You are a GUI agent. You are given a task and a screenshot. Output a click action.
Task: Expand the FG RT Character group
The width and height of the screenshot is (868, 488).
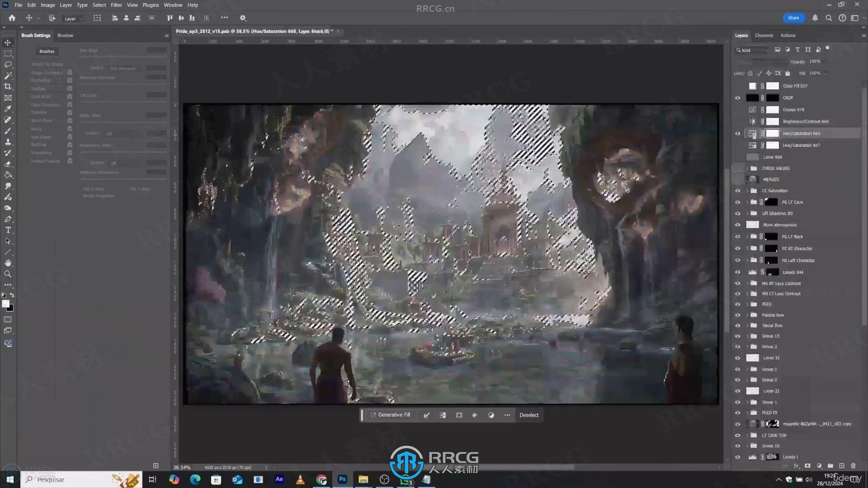pos(747,249)
